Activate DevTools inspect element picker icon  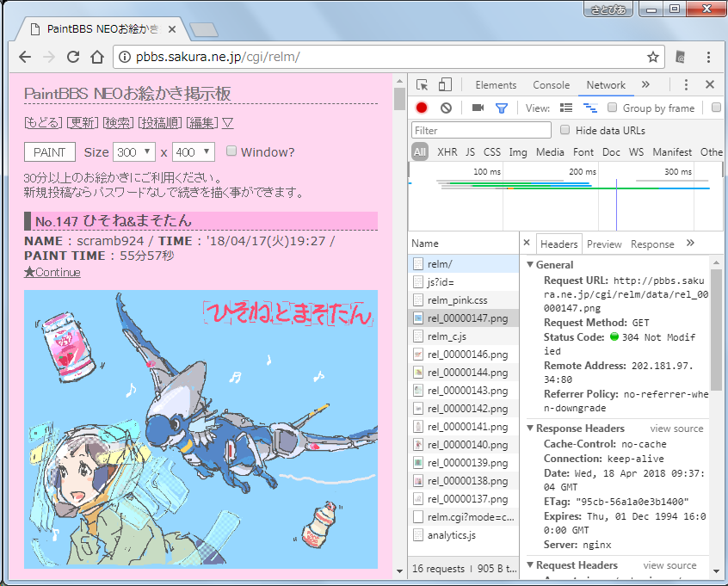(x=422, y=84)
